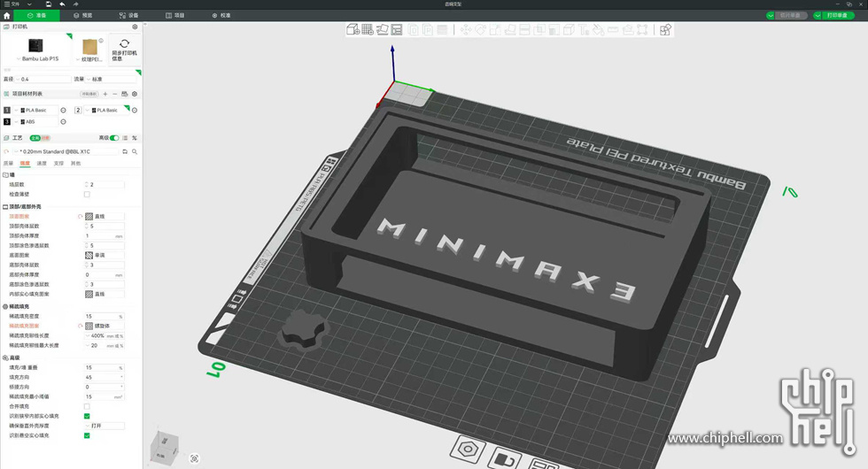Open the 底面图案 pattern dropdown

pos(105,255)
